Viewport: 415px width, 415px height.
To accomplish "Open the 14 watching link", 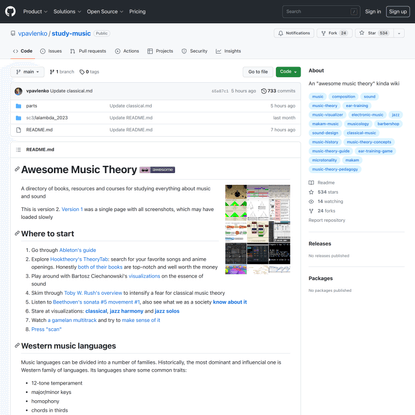I will (x=326, y=201).
